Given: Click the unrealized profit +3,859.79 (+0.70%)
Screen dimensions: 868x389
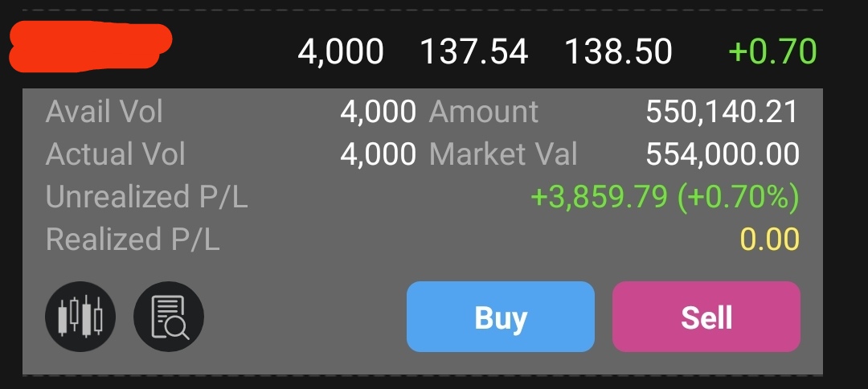Looking at the screenshot, I should (x=665, y=197).
